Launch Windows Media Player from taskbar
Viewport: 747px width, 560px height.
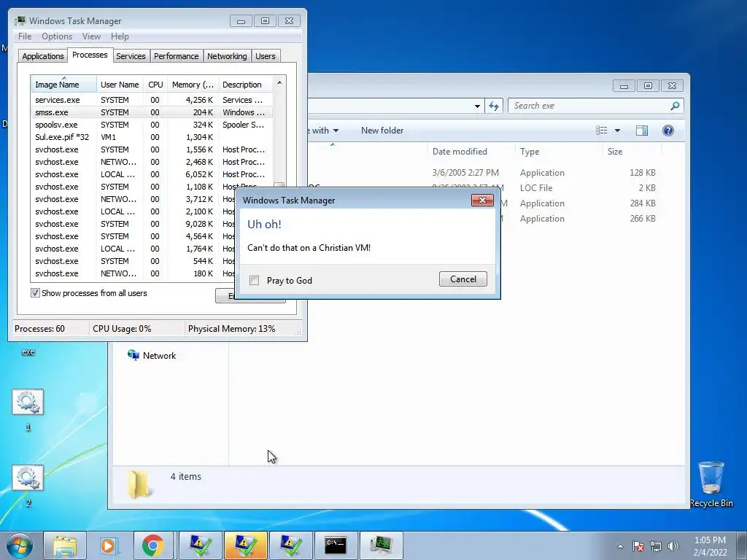[109, 545]
